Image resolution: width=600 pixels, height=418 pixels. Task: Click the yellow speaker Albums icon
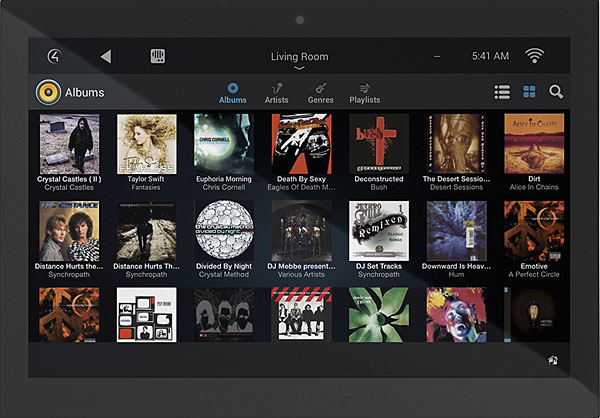(x=48, y=92)
